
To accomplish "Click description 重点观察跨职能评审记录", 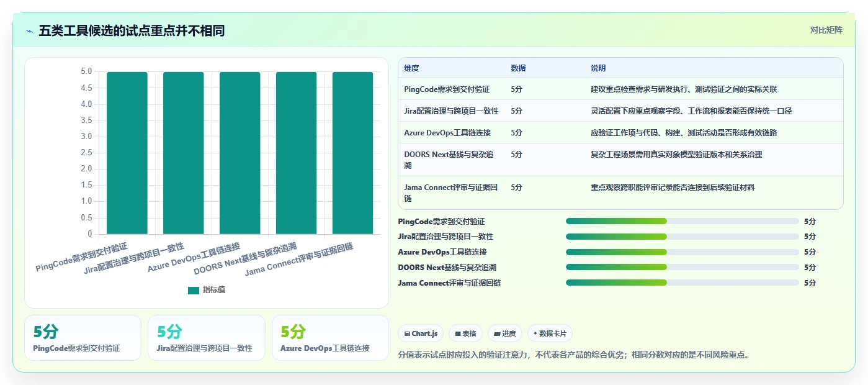I will pyautogui.click(x=673, y=188).
